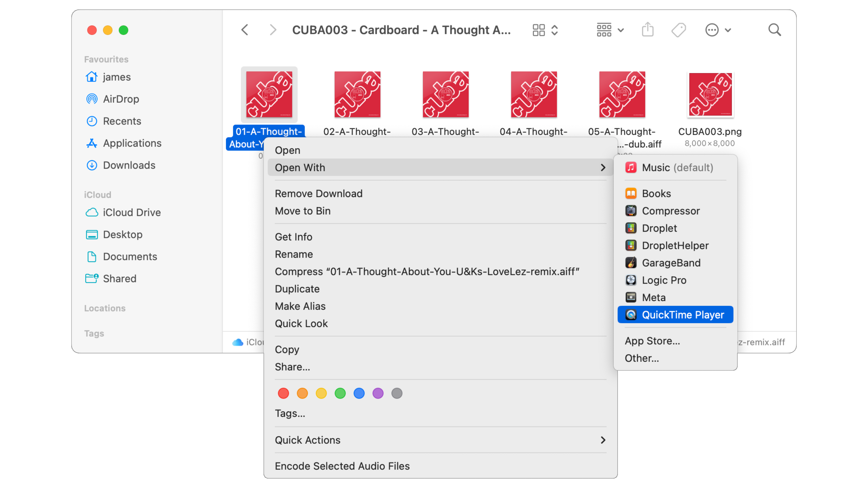Open Desktop in the sidebar
The width and height of the screenshot is (868, 488).
point(114,235)
